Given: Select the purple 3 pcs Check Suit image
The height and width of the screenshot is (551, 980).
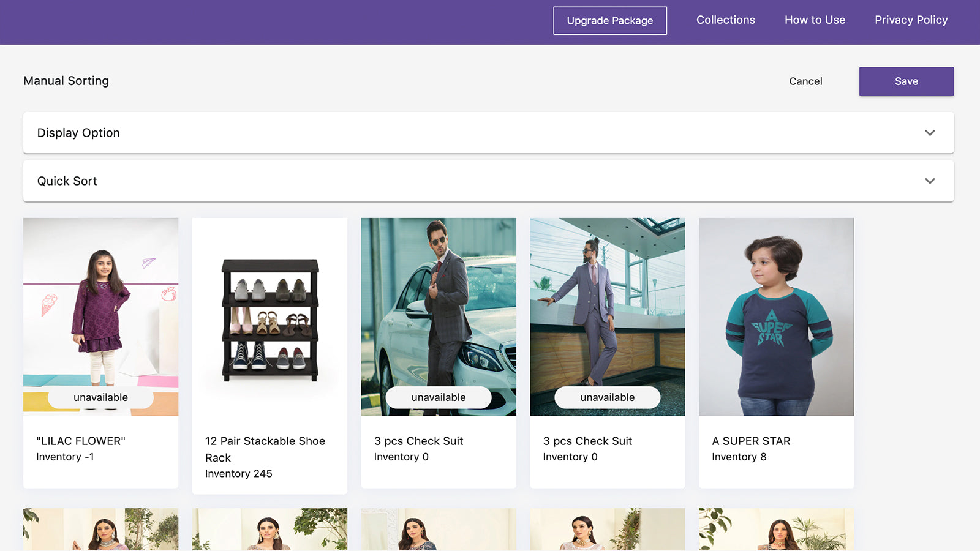Looking at the screenshot, I should coord(607,306).
